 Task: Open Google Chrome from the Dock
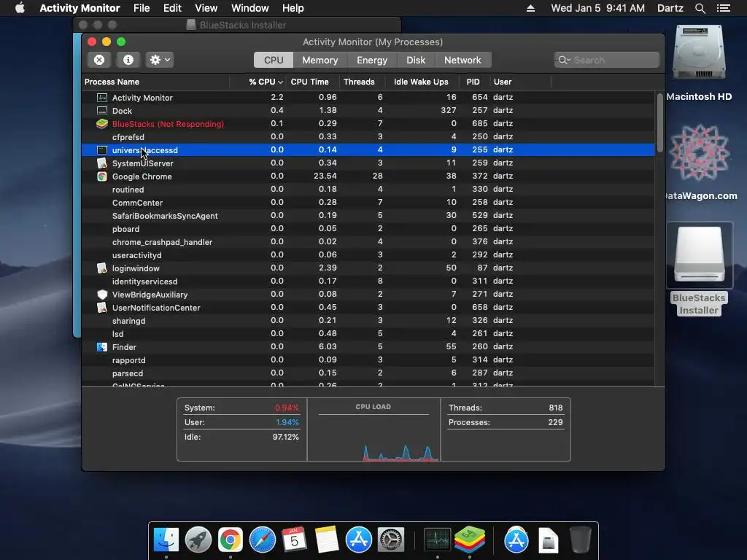pos(230,540)
